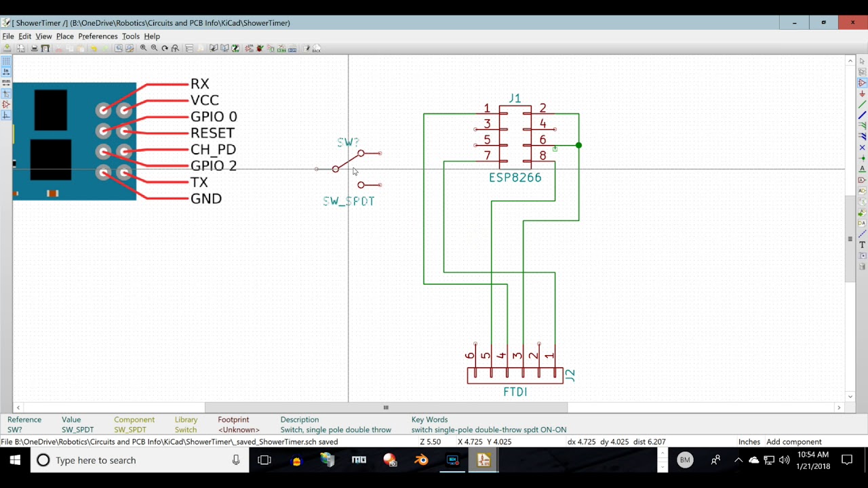
Task: Open the Find tool
Action: click(x=119, y=48)
